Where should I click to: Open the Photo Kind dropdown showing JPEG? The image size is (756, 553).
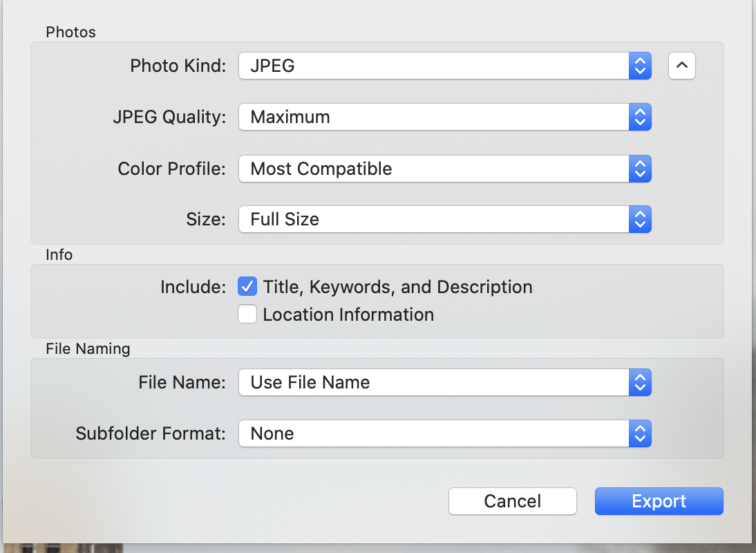tap(434, 66)
